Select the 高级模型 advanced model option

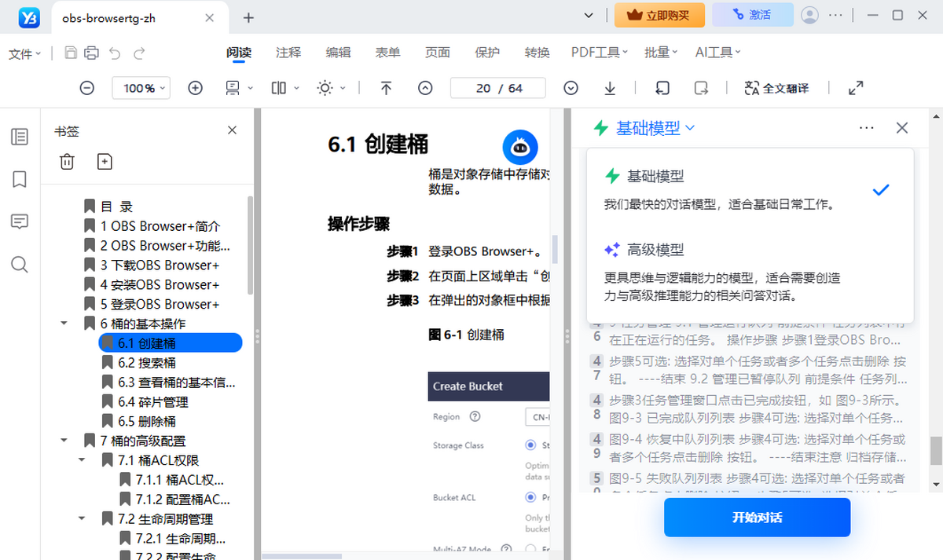(750, 272)
